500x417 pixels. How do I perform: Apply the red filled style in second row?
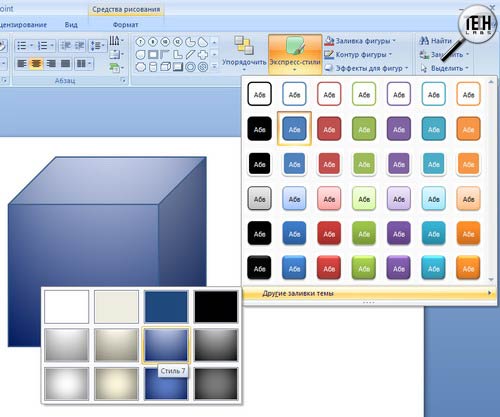click(329, 129)
